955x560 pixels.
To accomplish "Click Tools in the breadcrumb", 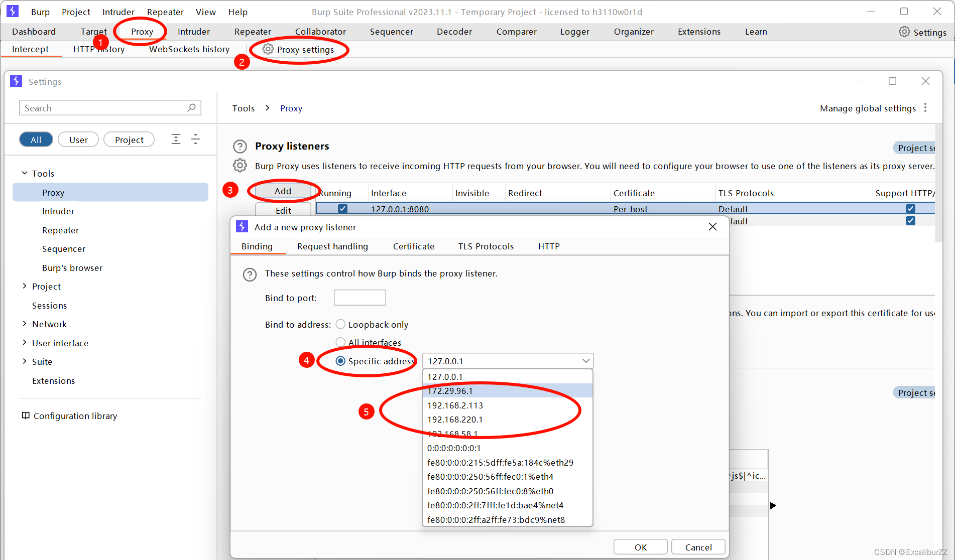I will pos(244,108).
